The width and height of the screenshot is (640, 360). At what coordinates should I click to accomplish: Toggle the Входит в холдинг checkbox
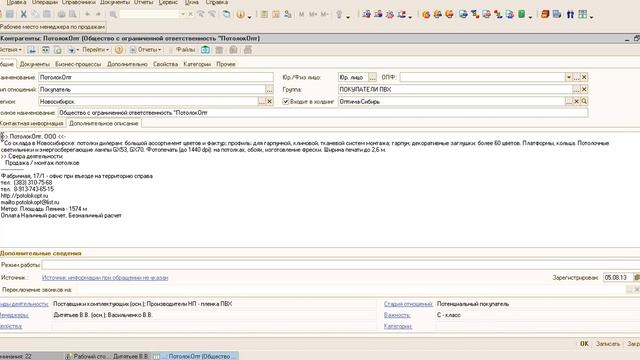pyautogui.click(x=286, y=101)
